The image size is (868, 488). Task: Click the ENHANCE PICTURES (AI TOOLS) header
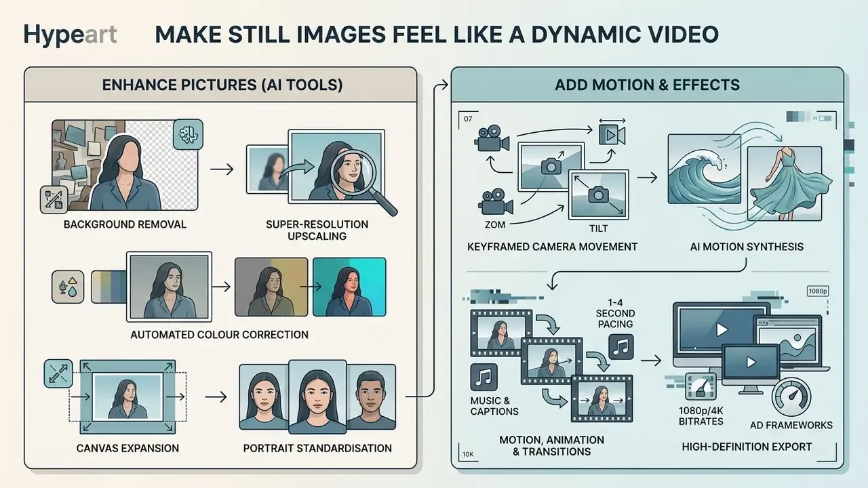222,85
